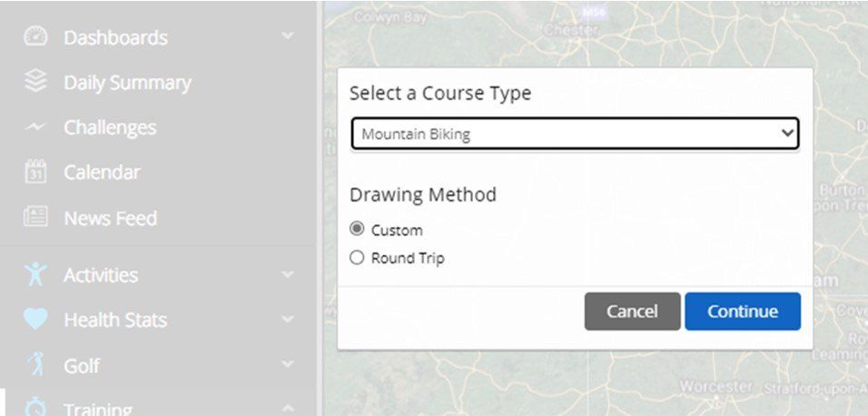Screen dimensions: 868x416
Task: Expand the Activities section chevron
Action: [x=288, y=274]
